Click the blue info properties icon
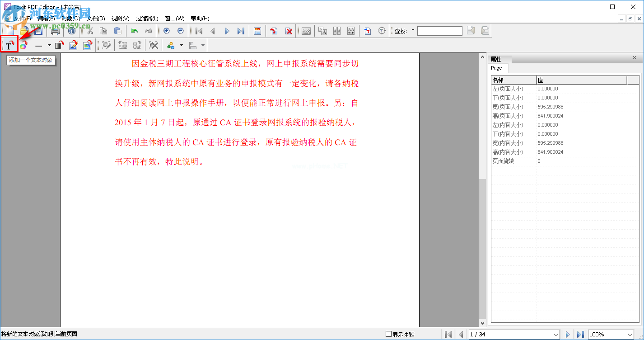The height and width of the screenshot is (340, 644). [72, 31]
